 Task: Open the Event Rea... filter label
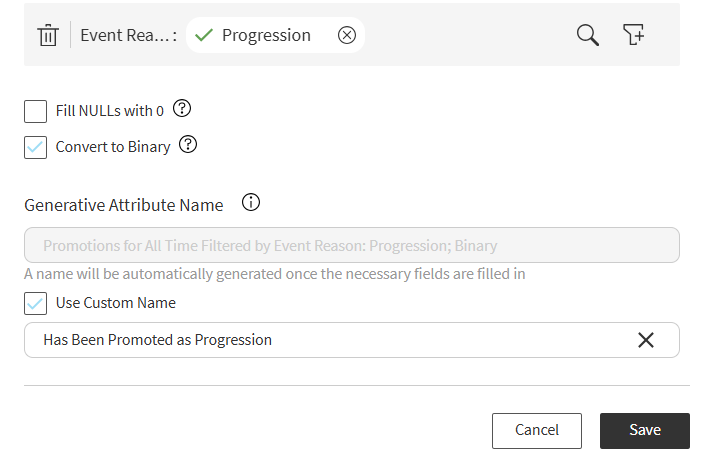point(128,35)
